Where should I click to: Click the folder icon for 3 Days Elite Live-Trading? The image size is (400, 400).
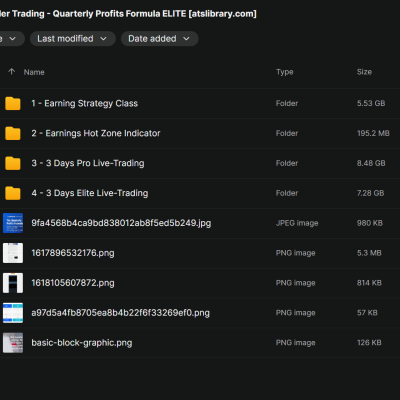pyautogui.click(x=13, y=193)
